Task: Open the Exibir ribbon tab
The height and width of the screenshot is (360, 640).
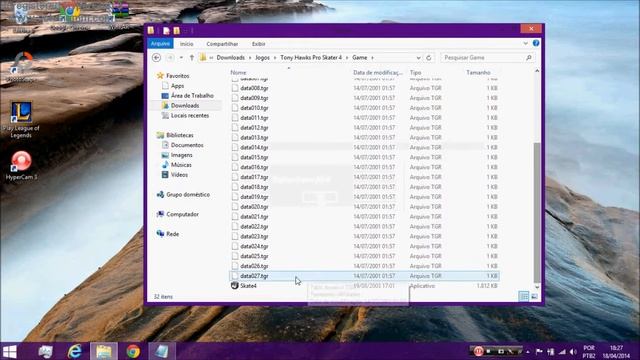Action: [x=258, y=43]
